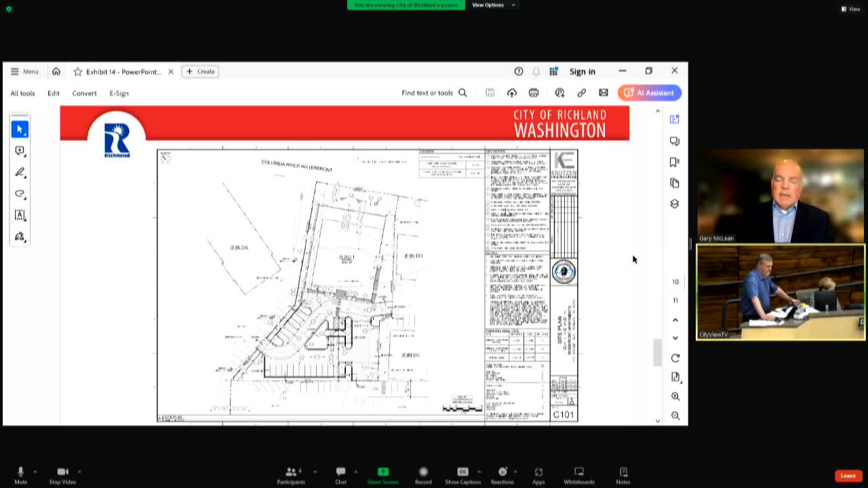Expand the View Options dropdown
The width and height of the screenshot is (868, 488).
[x=493, y=5]
